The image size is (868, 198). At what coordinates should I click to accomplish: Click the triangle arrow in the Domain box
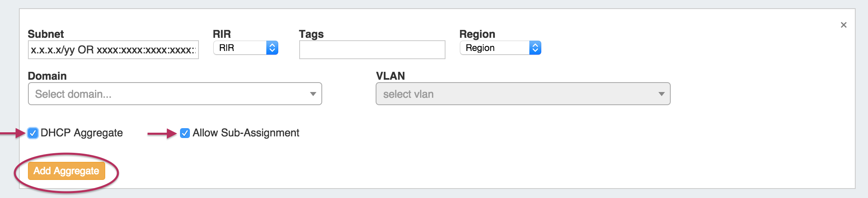(313, 94)
